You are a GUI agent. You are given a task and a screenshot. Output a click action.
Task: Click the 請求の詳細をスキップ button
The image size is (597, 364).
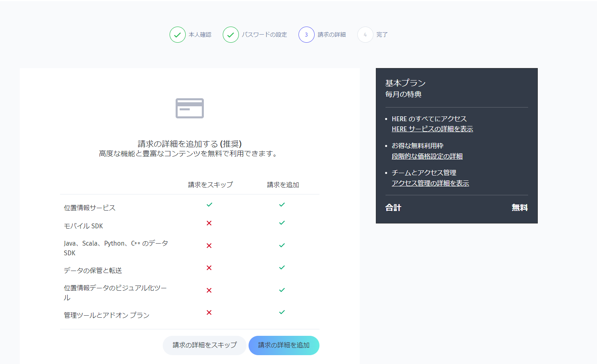coord(204,345)
